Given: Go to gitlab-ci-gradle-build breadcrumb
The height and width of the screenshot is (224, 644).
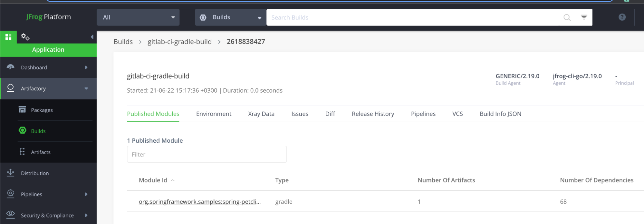Looking at the screenshot, I should click(179, 42).
